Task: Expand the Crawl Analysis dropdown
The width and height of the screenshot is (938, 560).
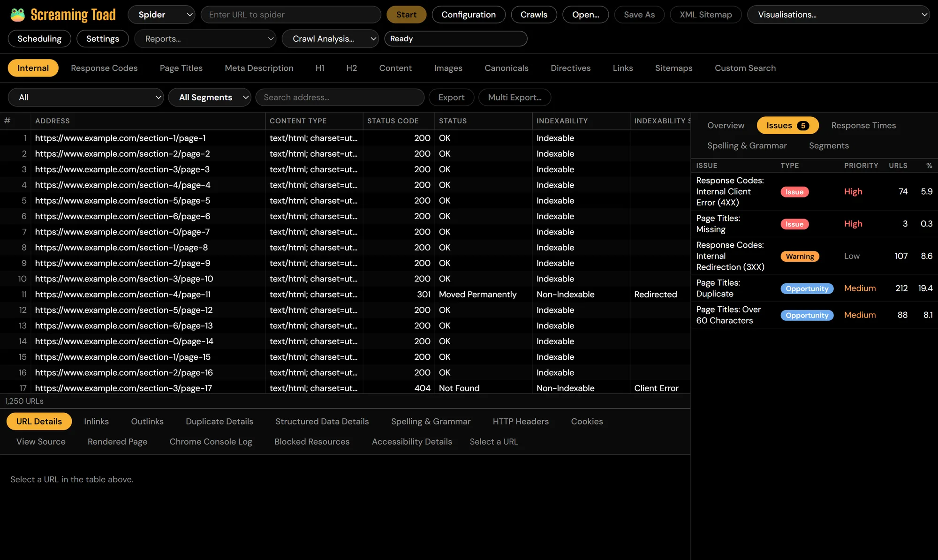Action: point(330,38)
